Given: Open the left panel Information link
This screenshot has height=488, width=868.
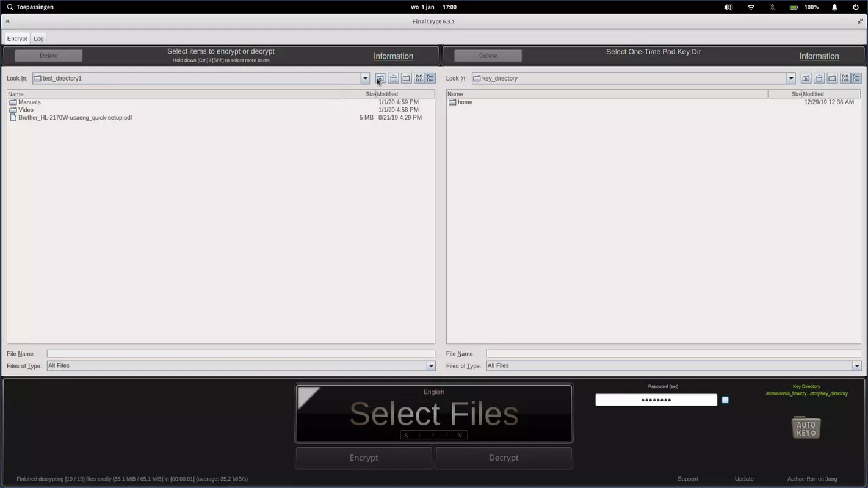Looking at the screenshot, I should click(393, 56).
